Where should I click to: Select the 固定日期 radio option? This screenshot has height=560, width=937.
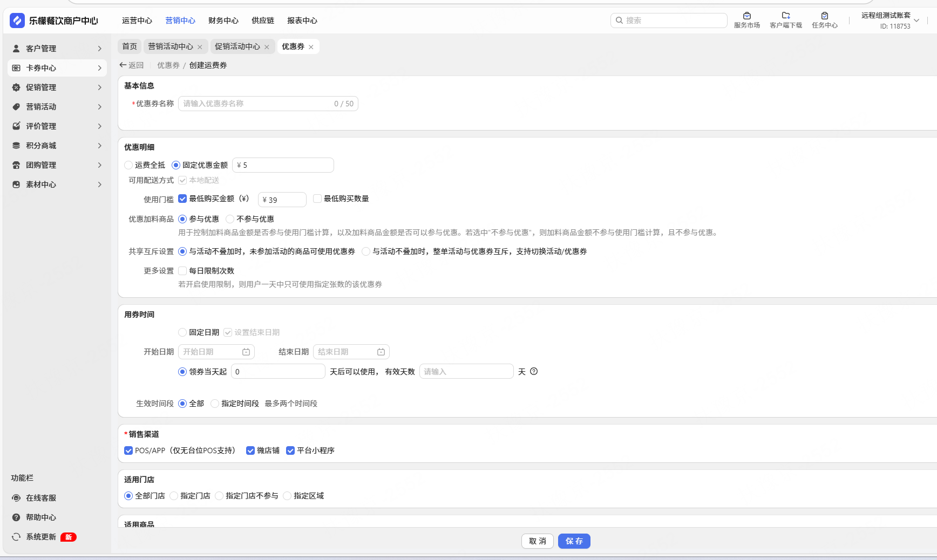[182, 332]
